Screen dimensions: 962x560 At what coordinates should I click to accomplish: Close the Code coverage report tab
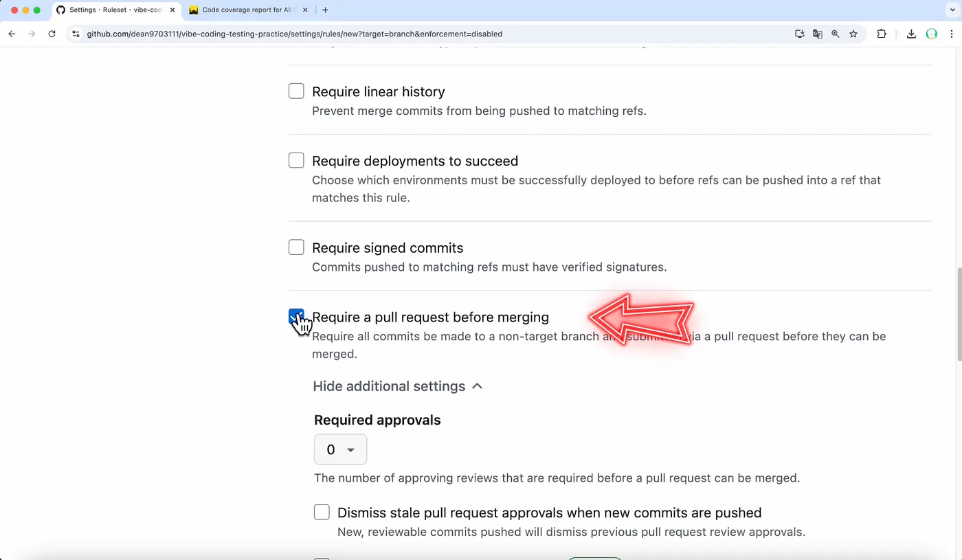pos(306,10)
